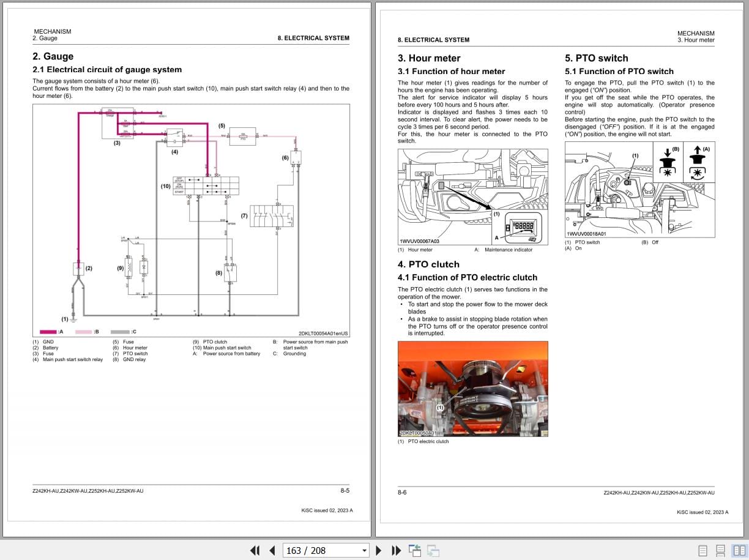Open the page number dropdown arrow

point(365,550)
